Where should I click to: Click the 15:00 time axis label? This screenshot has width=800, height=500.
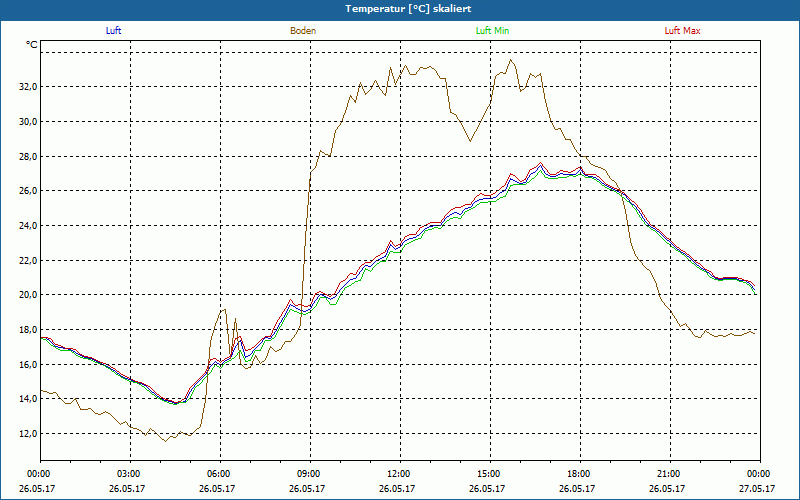(x=490, y=474)
